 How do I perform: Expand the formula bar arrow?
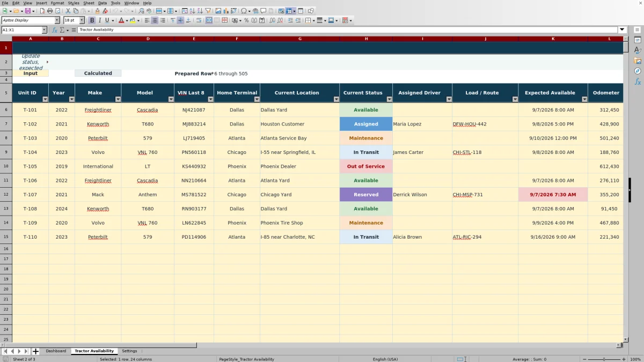pyautogui.click(x=623, y=30)
